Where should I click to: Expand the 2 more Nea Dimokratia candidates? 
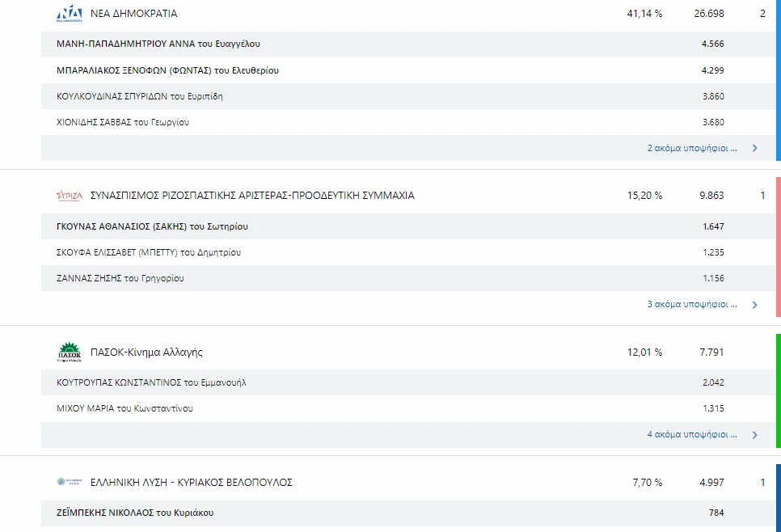coord(692,149)
